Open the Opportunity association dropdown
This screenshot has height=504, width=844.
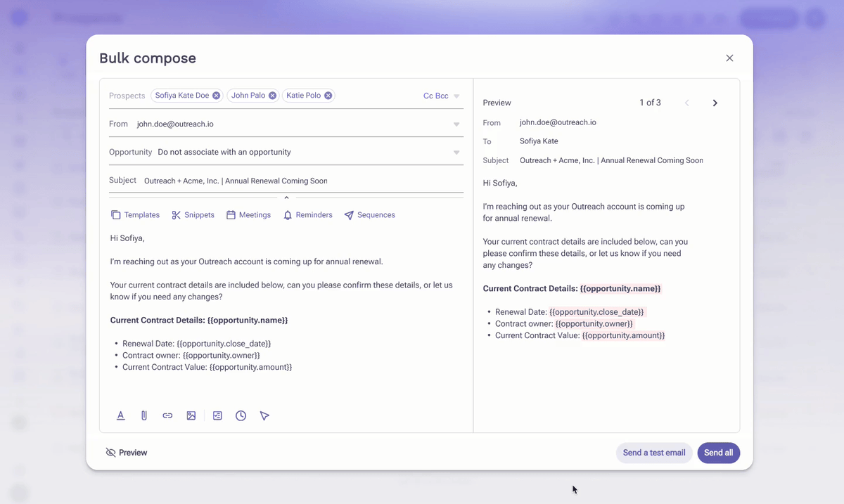456,153
